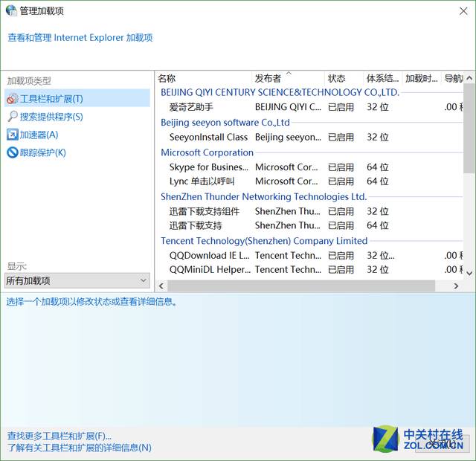
Task: Select the 爱奇艺助手 add-on row
Action: pos(309,107)
